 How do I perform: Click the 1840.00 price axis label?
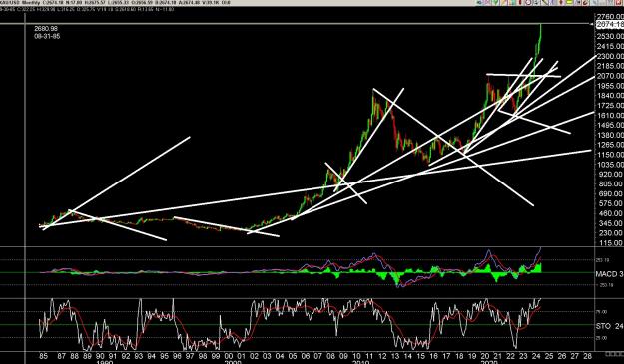610,96
